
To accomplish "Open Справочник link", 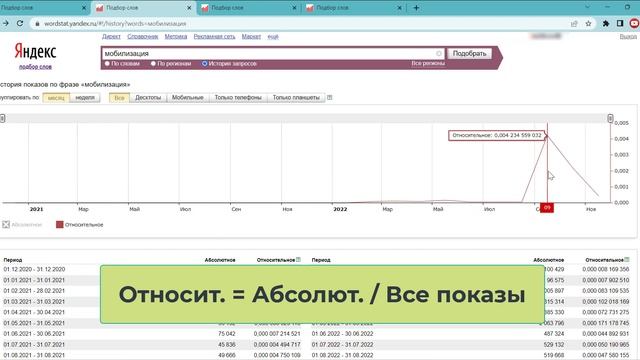I will click(142, 36).
